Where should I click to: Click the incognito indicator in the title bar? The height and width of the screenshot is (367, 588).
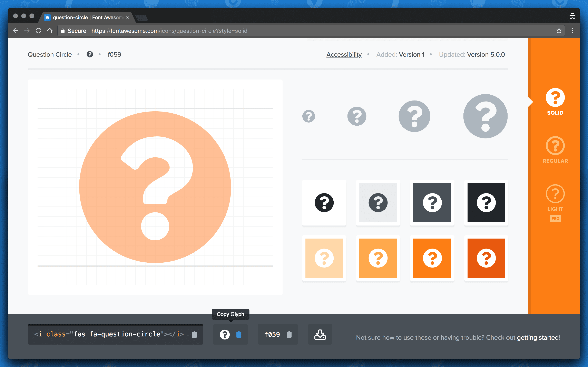tap(572, 16)
